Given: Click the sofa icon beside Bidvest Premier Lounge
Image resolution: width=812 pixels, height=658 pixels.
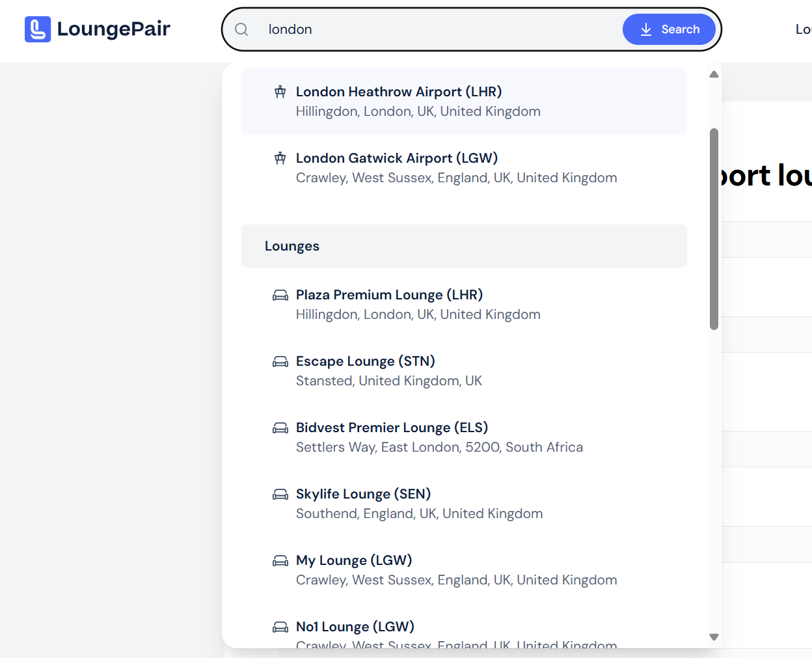Looking at the screenshot, I should pyautogui.click(x=280, y=428).
